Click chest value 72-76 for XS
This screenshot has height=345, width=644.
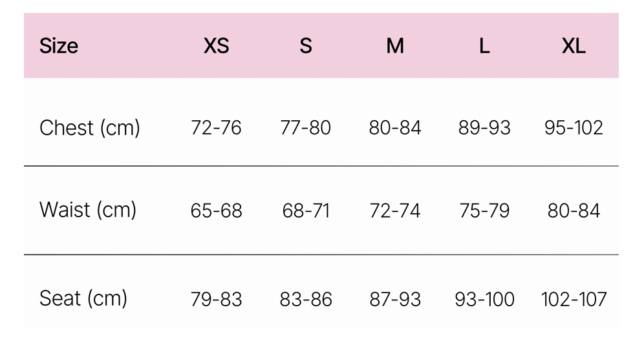[216, 128]
